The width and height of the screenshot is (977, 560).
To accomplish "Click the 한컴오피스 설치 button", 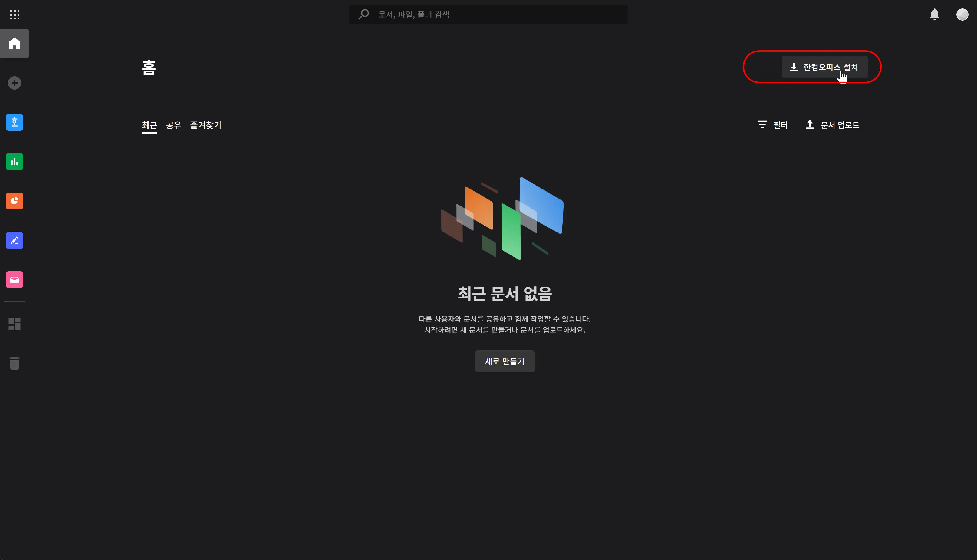I will point(824,67).
